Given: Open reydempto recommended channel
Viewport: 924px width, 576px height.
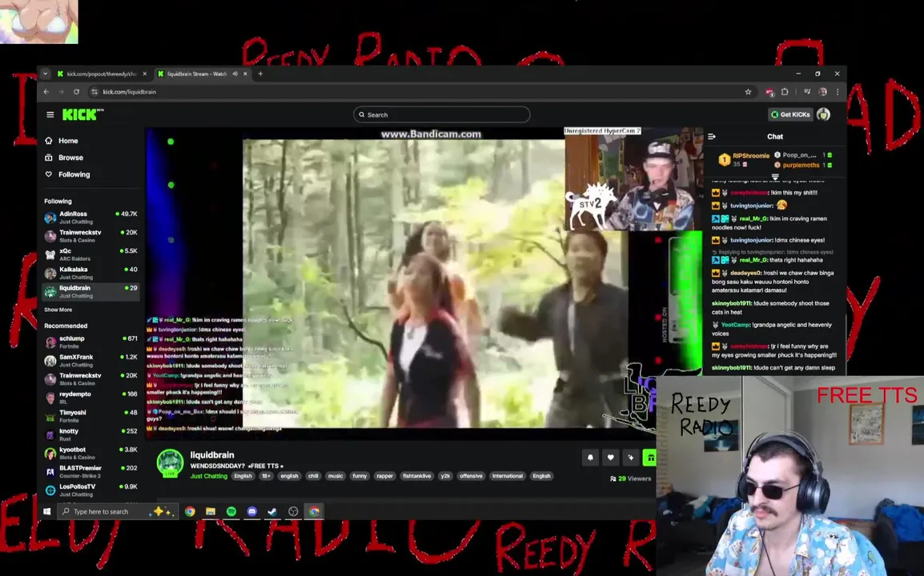Looking at the screenshot, I should (x=90, y=398).
